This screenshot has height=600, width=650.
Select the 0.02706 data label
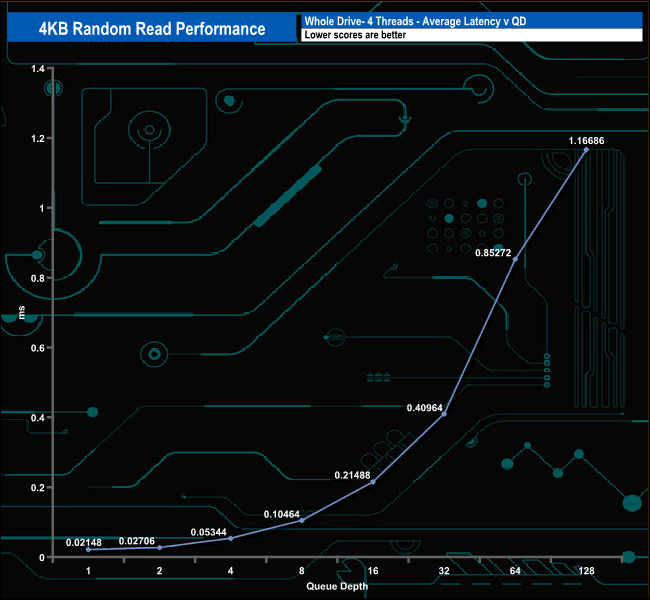[137, 541]
